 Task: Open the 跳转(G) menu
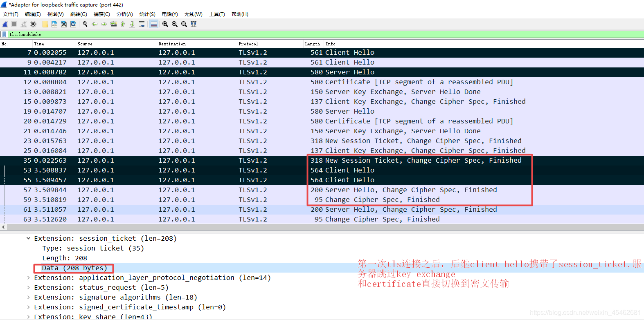79,14
